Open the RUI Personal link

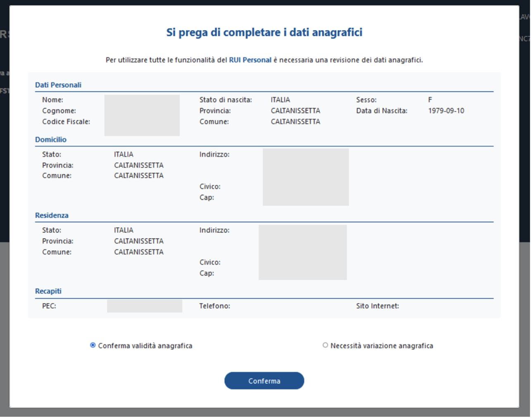coord(250,60)
